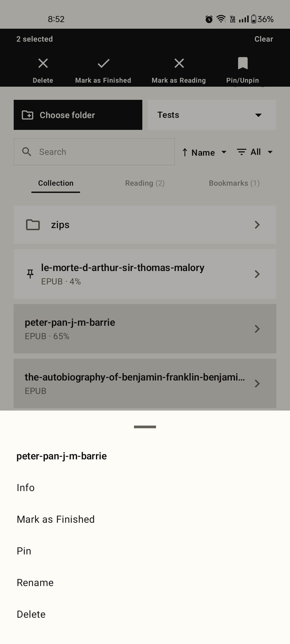This screenshot has height=644, width=290.
Task: Select the le-morte-d-arthur-sir-thomas-malory book row
Action: [145, 274]
